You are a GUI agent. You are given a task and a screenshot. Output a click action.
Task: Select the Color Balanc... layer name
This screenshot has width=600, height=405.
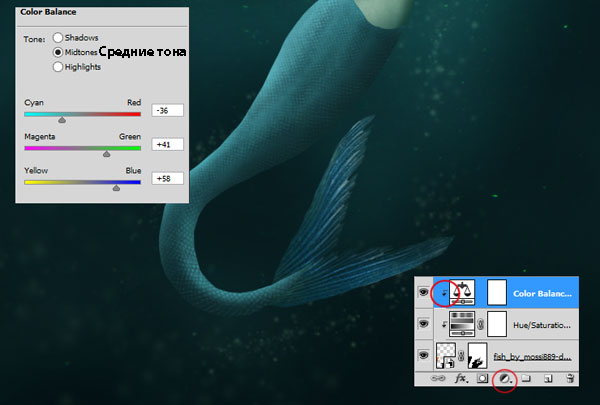[542, 294]
